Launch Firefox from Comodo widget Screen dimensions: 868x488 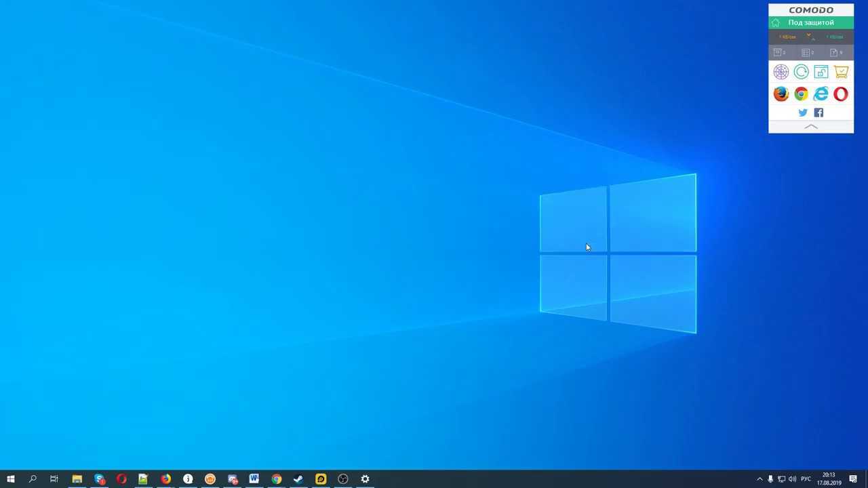[781, 94]
